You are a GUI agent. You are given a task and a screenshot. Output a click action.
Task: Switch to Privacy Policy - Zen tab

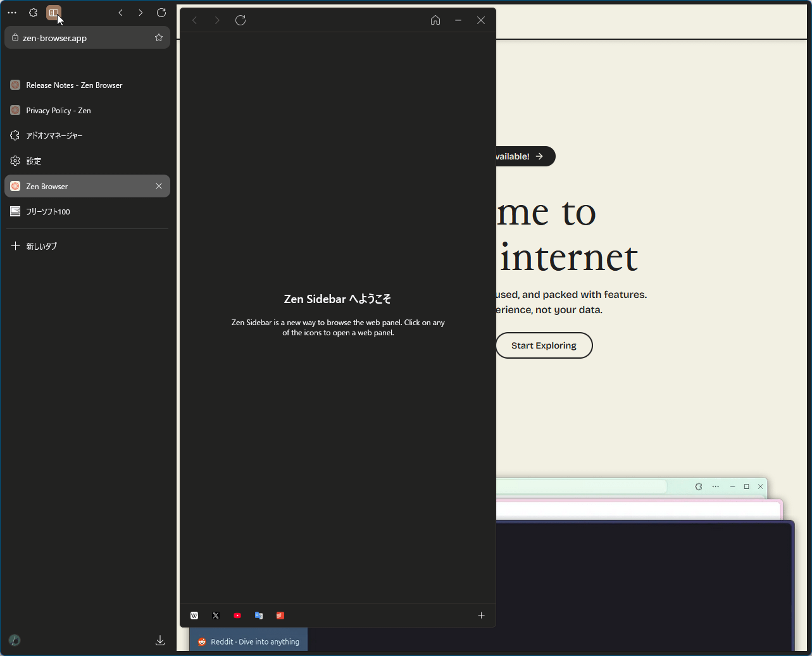[x=87, y=110]
